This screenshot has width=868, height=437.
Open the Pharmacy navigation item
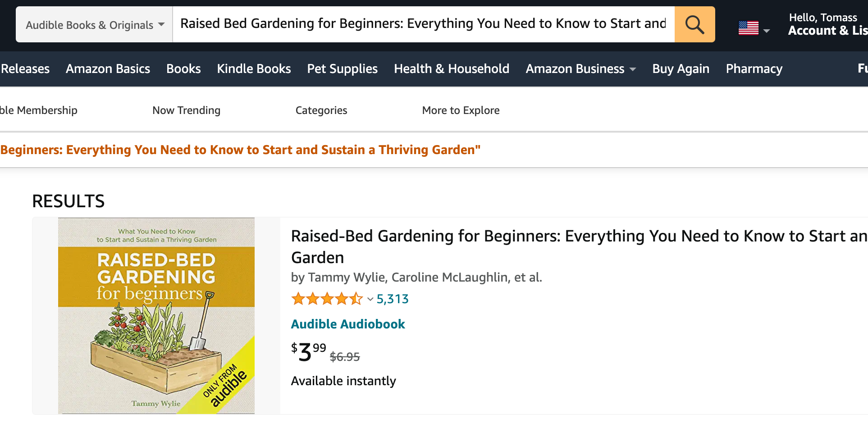tap(754, 69)
